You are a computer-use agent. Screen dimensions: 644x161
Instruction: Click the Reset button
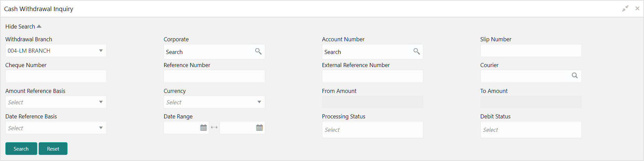coord(53,149)
